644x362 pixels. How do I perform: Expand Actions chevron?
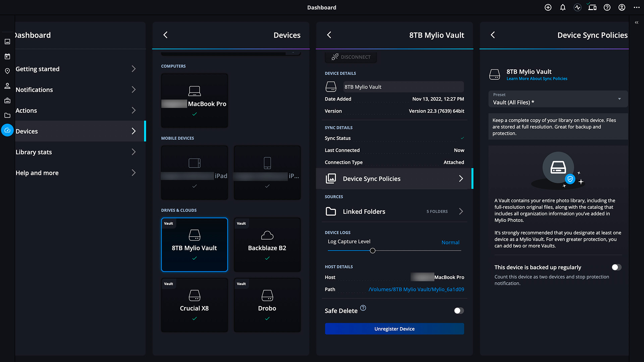133,110
